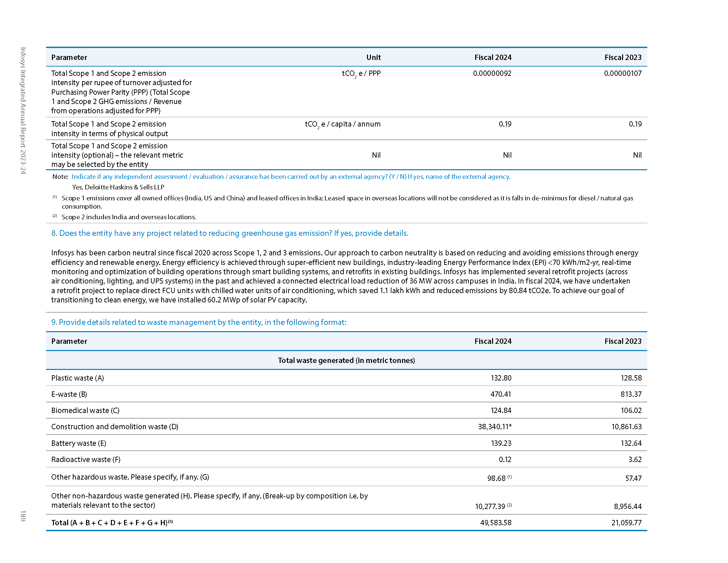Click the Radioactive waste Fiscal 2023 value 3.62

(x=635, y=459)
